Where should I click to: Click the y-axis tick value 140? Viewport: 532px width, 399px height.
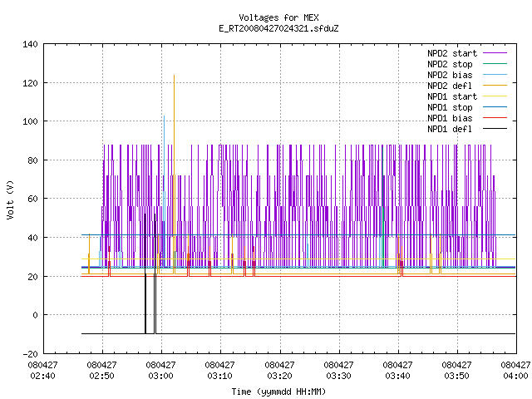click(30, 44)
